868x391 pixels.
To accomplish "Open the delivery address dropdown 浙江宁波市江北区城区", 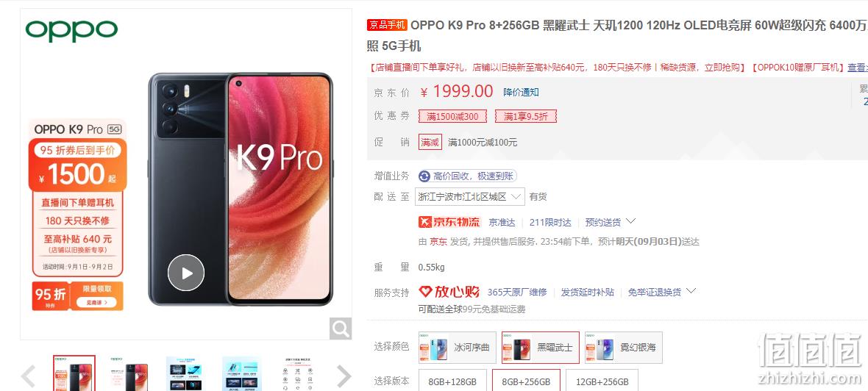I will [469, 196].
